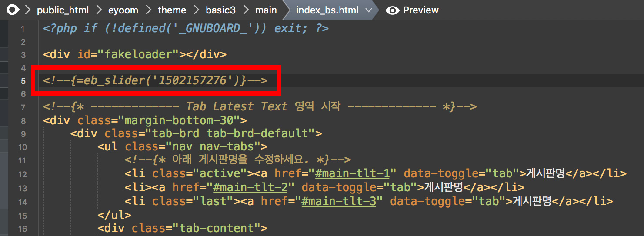Viewport: 644px width, 236px height.
Task: Click the eye icon beside Preview
Action: [x=392, y=10]
